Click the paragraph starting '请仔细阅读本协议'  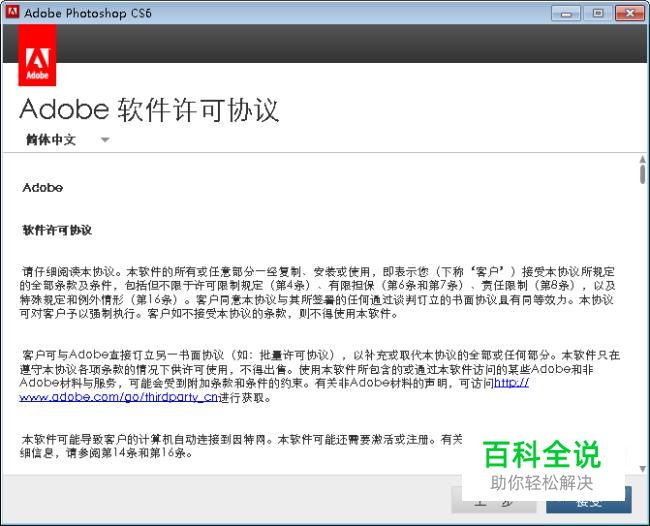click(x=318, y=293)
